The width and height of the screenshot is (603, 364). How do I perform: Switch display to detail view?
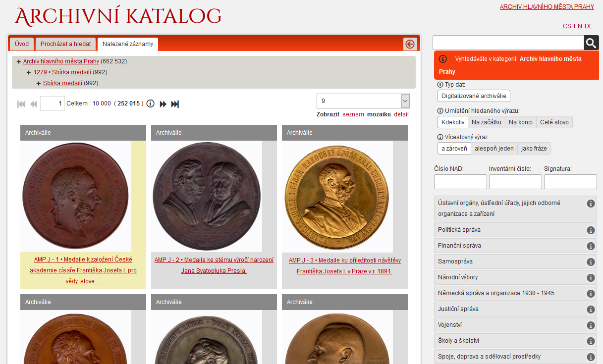401,114
